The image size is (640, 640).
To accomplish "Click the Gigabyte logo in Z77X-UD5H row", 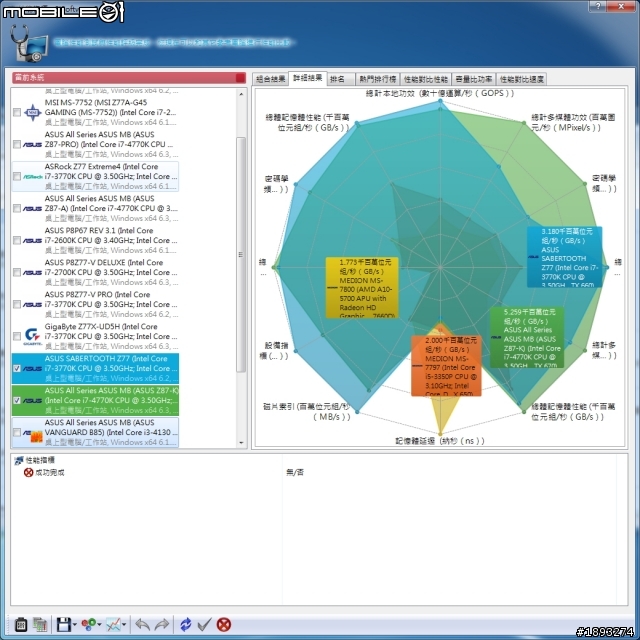I will coord(33,336).
